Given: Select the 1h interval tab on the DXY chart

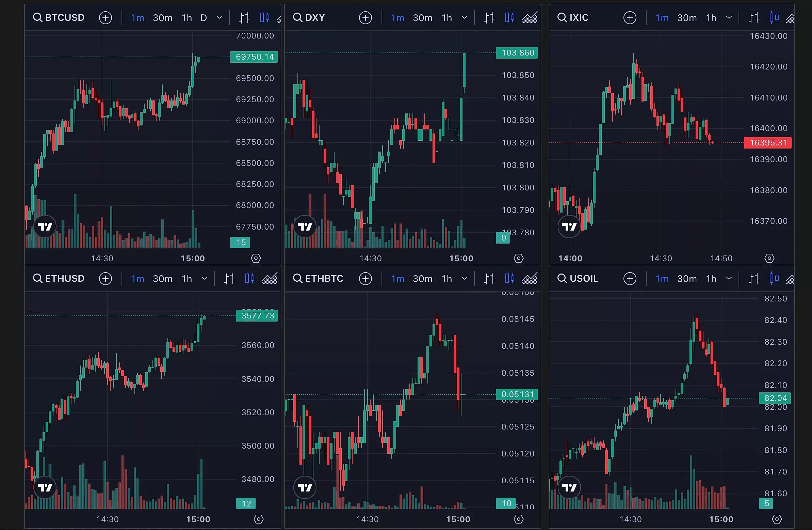Looking at the screenshot, I should [446, 17].
